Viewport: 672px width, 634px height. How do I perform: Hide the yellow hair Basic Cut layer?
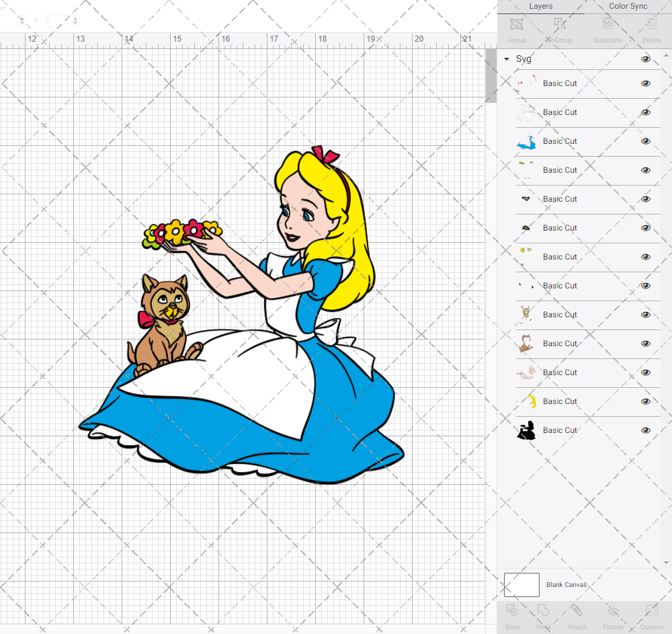(646, 401)
